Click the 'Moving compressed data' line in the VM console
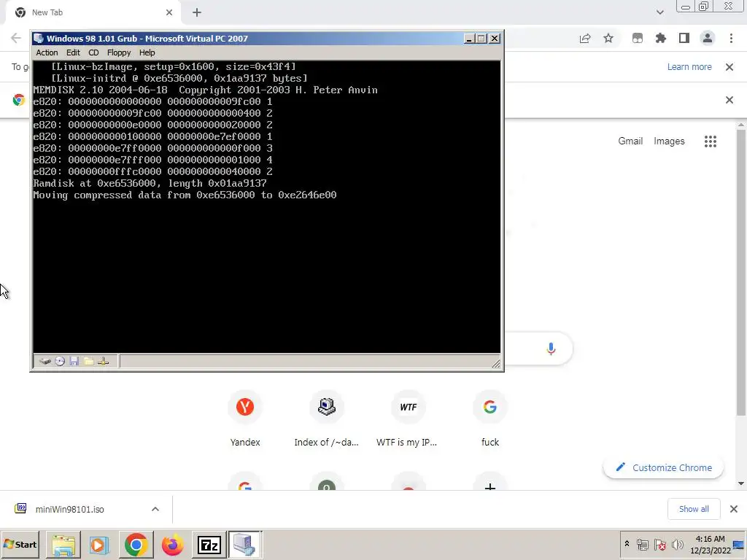Viewport: 747px width, 560px height. pos(185,195)
